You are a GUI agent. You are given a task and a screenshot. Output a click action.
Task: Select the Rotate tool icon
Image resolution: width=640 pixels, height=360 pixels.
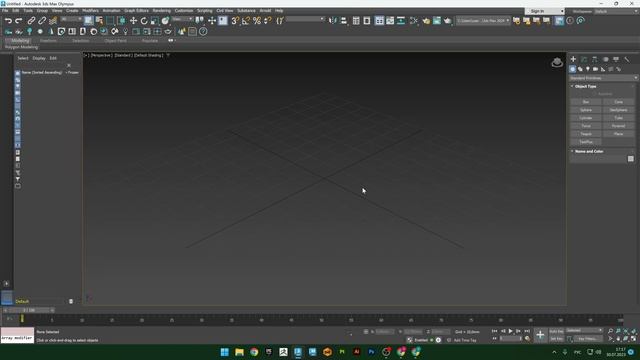[144, 20]
